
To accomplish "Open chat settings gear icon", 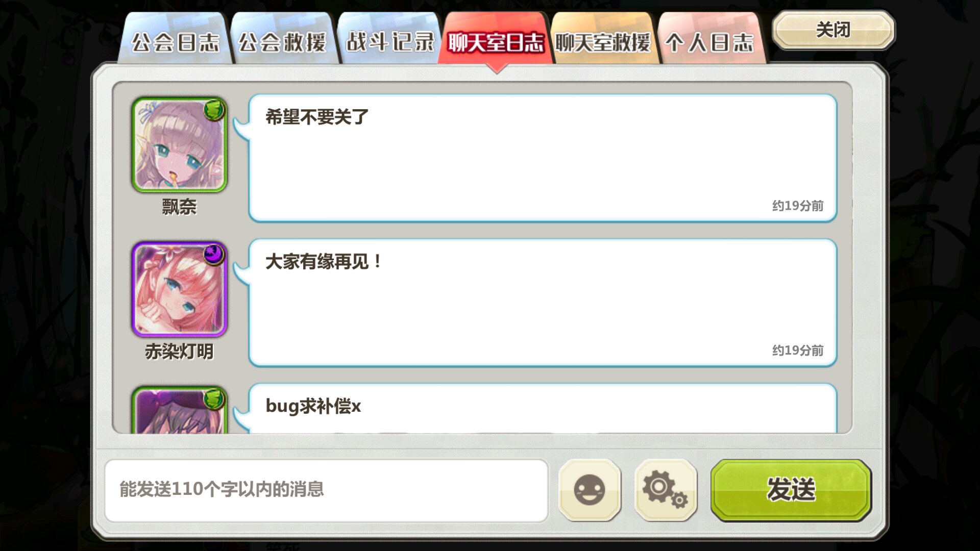I will coord(666,490).
